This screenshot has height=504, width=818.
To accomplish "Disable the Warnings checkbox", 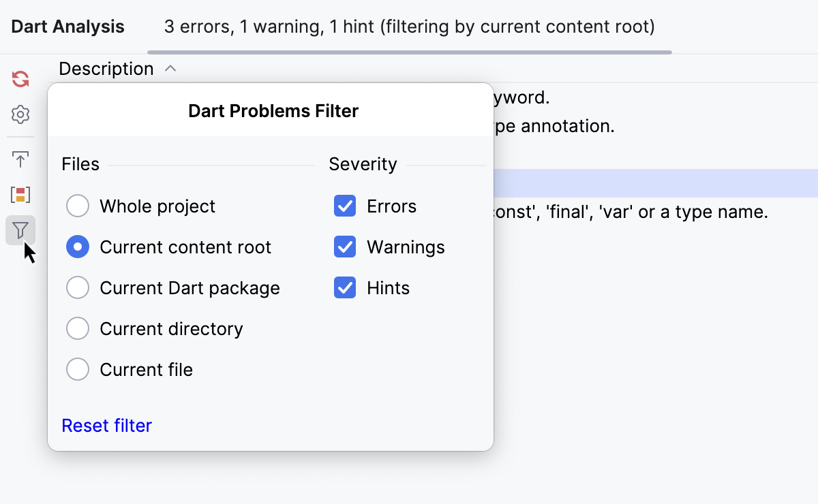I will (x=345, y=247).
